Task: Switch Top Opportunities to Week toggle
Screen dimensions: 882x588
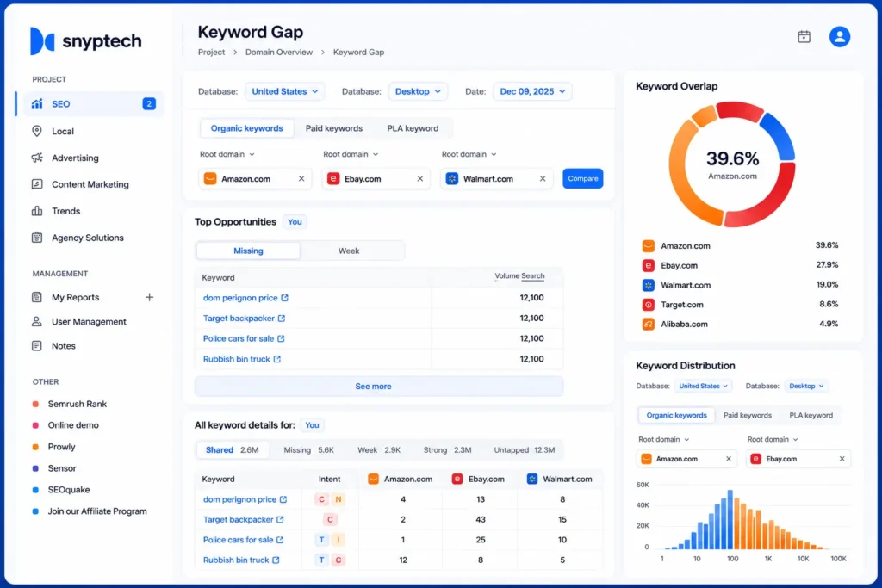Action: click(349, 251)
